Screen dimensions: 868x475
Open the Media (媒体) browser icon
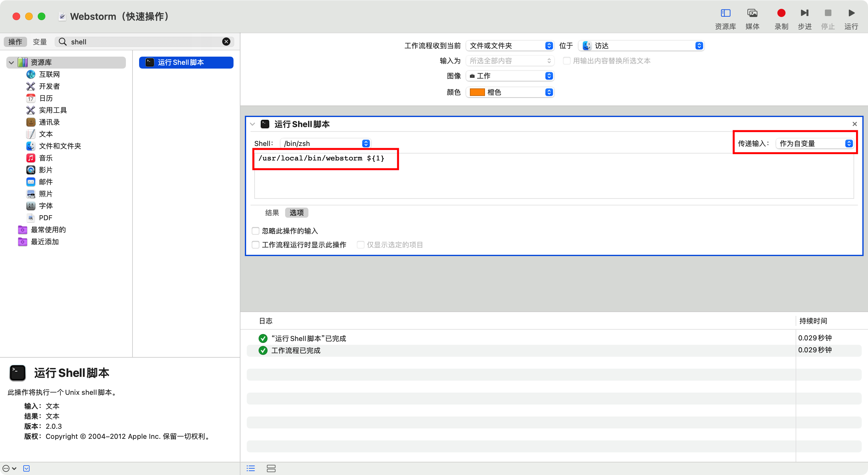752,13
